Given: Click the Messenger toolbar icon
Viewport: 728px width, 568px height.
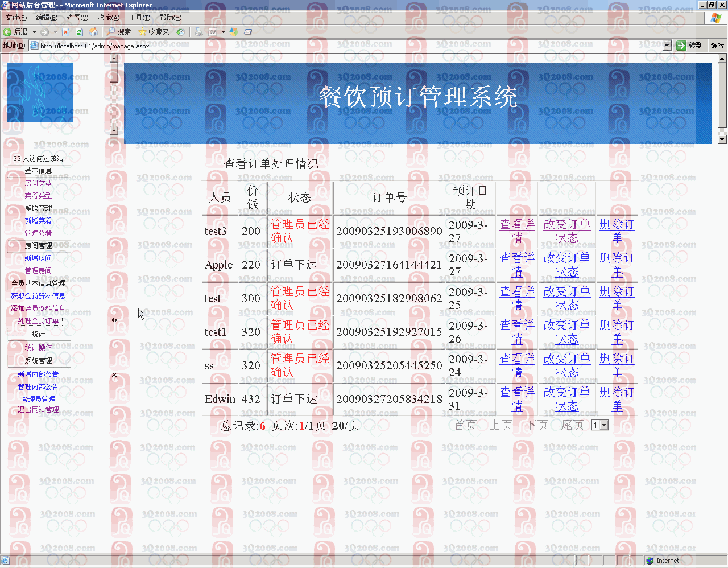Looking at the screenshot, I should pyautogui.click(x=234, y=32).
